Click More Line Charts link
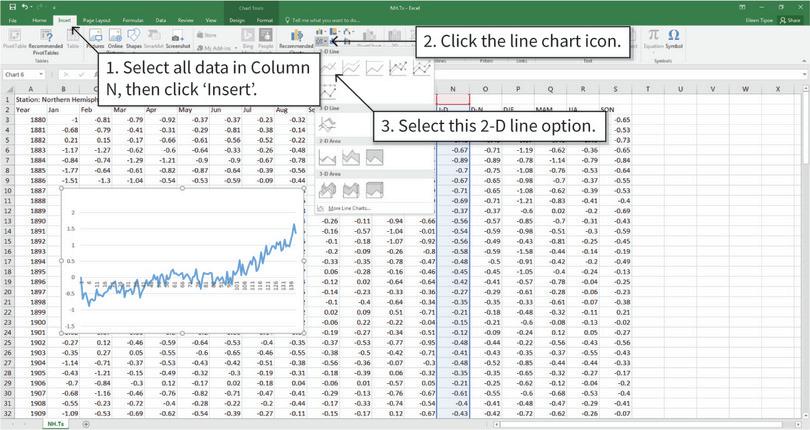810x430 pixels. [x=349, y=208]
